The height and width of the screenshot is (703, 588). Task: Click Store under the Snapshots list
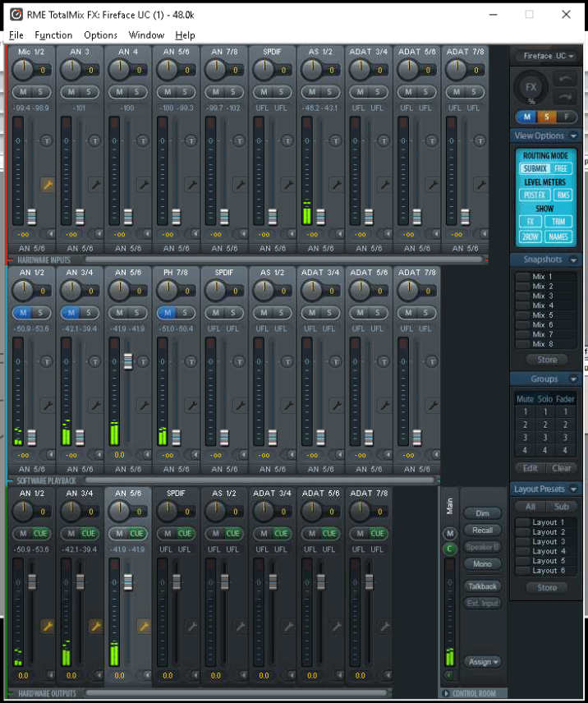point(547,360)
